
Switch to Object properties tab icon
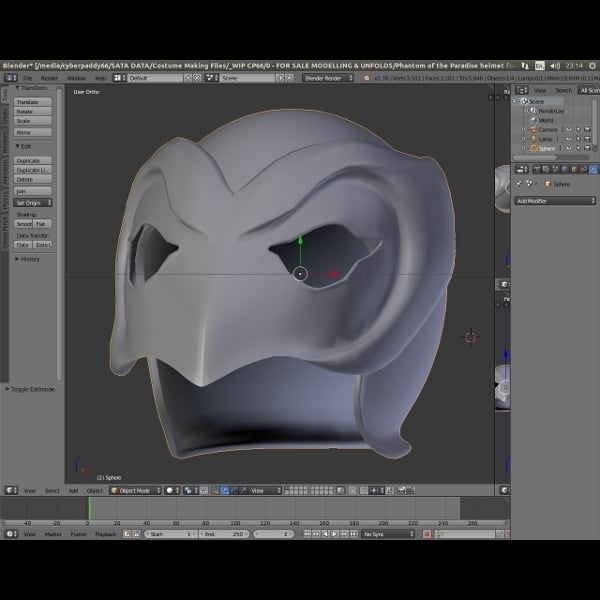pos(574,169)
